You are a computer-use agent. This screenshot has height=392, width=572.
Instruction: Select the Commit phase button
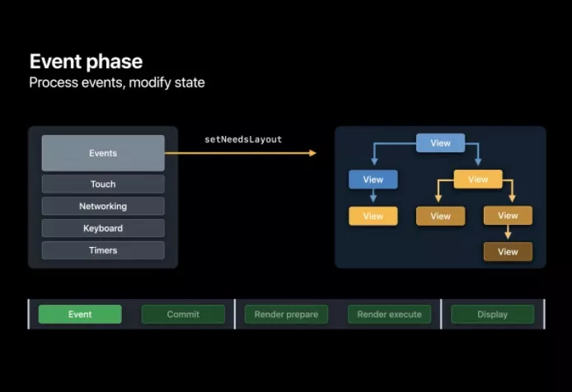(183, 314)
